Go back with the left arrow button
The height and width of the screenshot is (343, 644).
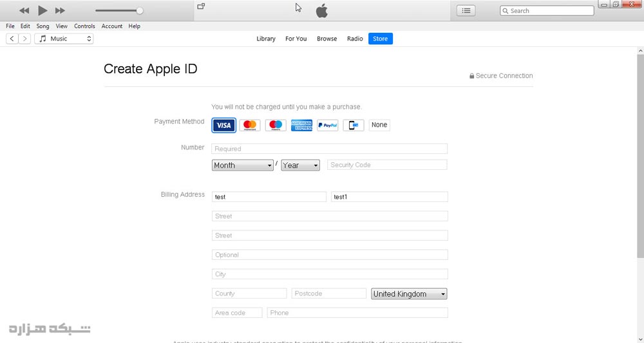pyautogui.click(x=12, y=39)
